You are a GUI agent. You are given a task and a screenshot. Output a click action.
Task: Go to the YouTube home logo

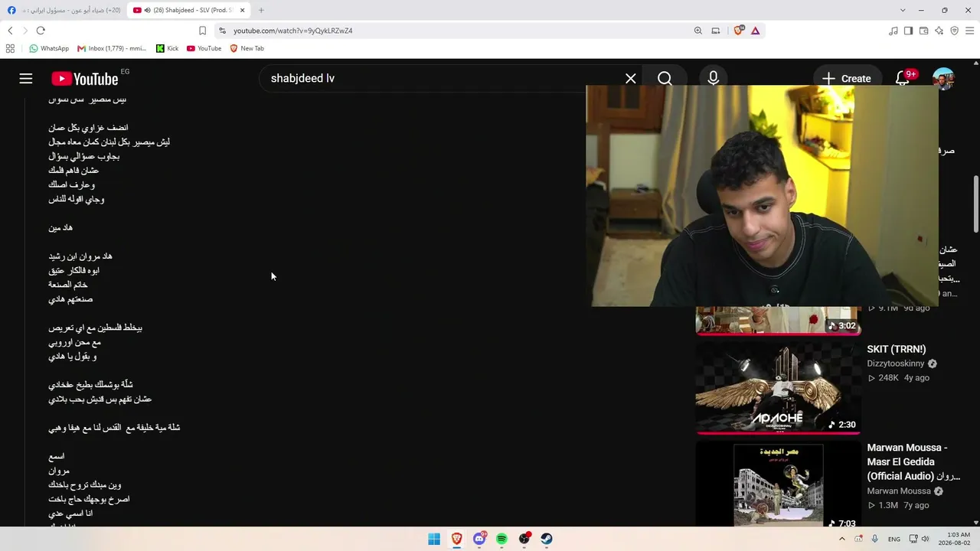pyautogui.click(x=85, y=79)
